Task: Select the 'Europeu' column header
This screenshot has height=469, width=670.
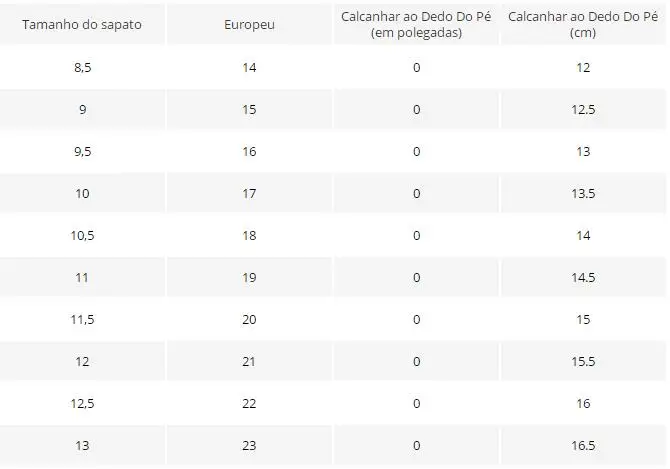Action: (249, 25)
